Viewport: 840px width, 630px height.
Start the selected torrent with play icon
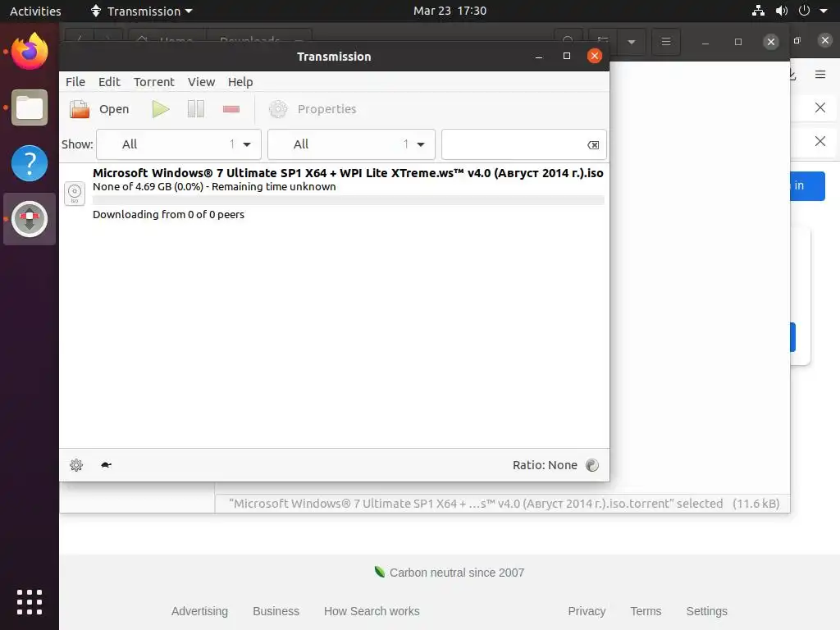click(161, 109)
